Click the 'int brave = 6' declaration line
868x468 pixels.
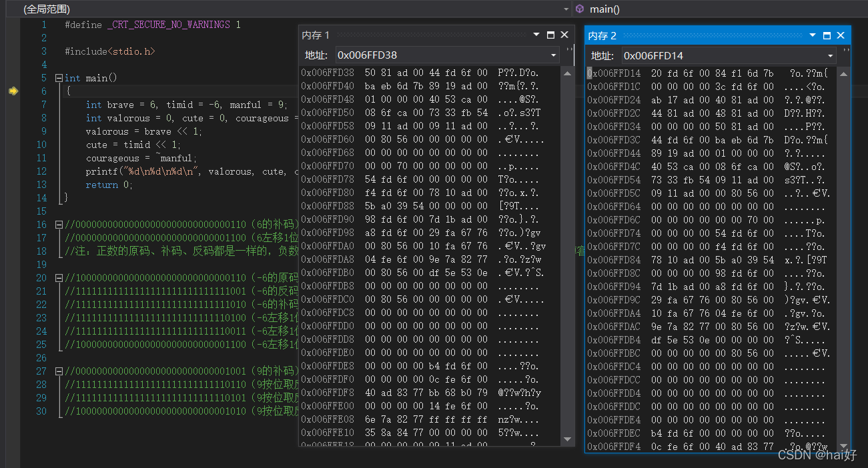[x=187, y=105]
